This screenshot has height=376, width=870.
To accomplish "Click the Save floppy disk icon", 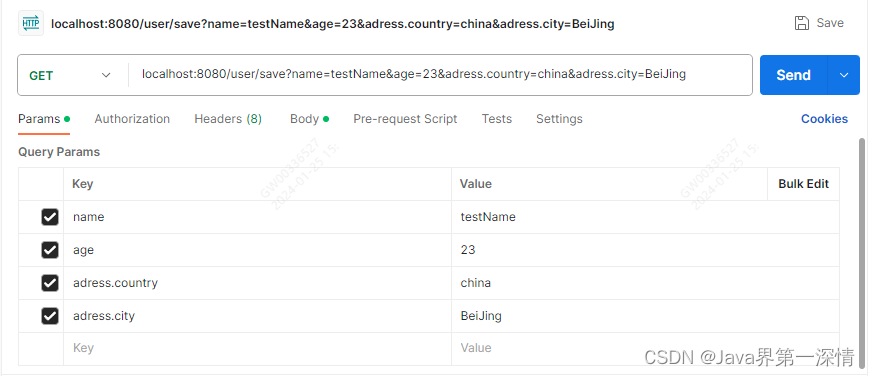I will pyautogui.click(x=801, y=23).
